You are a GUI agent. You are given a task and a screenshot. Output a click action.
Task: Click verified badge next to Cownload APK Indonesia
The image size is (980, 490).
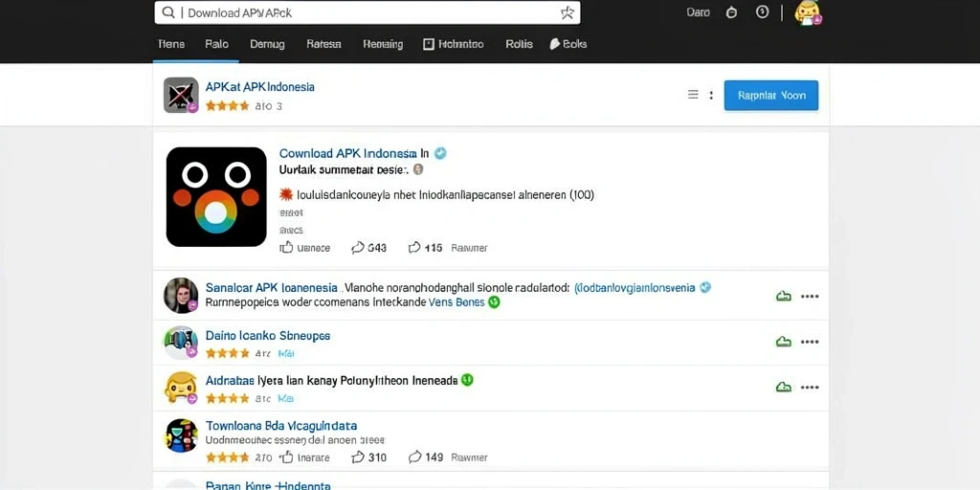click(x=440, y=153)
